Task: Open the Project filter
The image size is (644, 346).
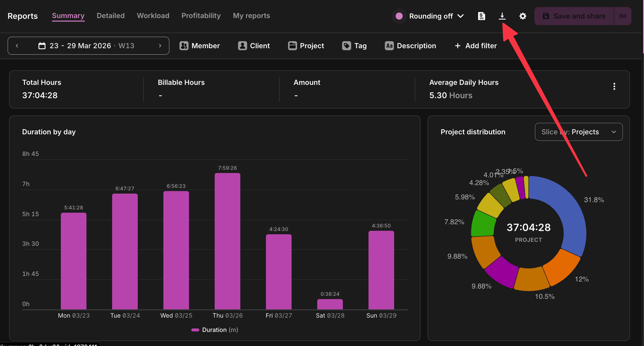Action: pyautogui.click(x=306, y=46)
